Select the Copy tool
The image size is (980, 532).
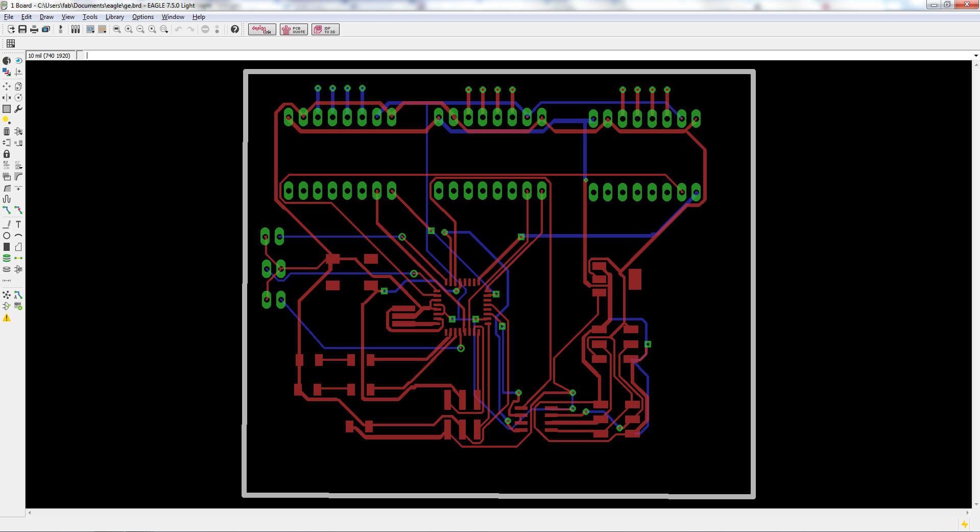(18, 86)
